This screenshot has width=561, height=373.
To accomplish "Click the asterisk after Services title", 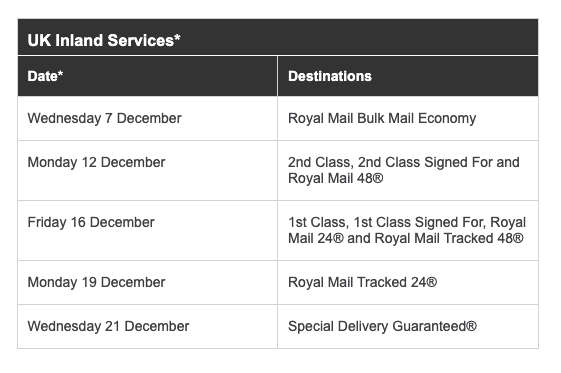I will (x=177, y=36).
